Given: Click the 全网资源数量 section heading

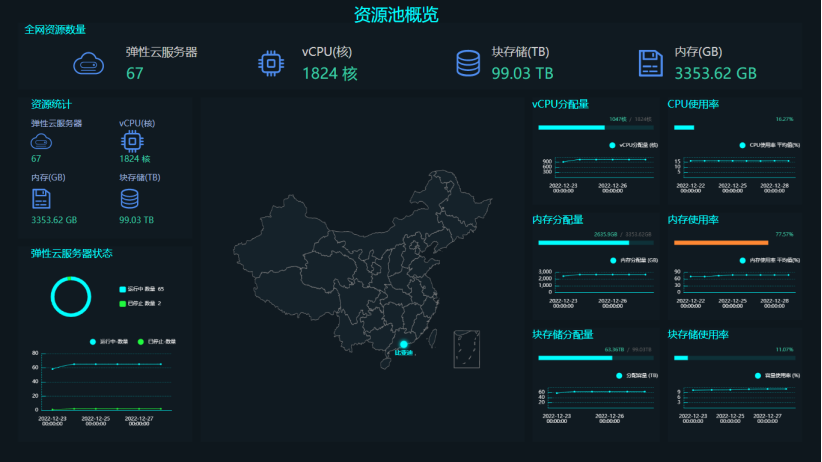Looking at the screenshot, I should [55, 30].
